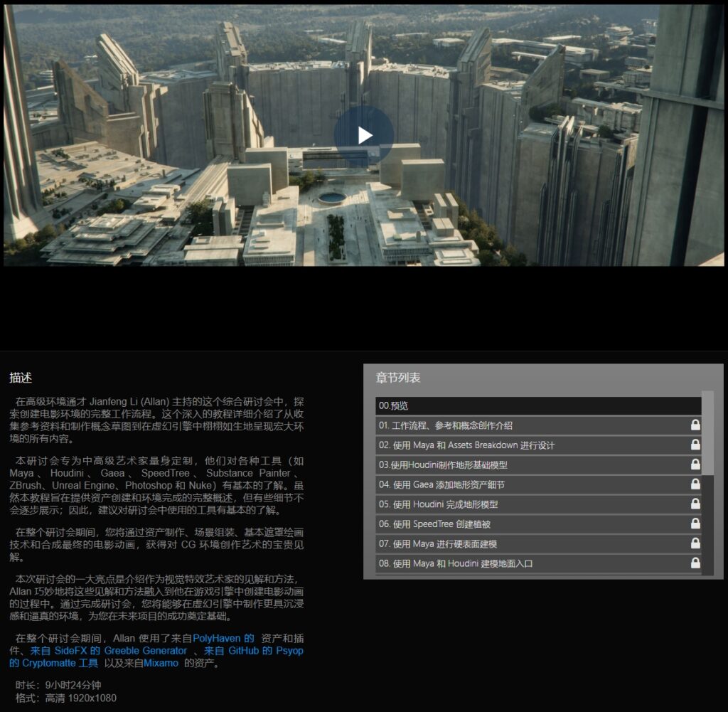Click lock icon on chapter 06 row
This screenshot has height=712, width=728.
point(695,524)
